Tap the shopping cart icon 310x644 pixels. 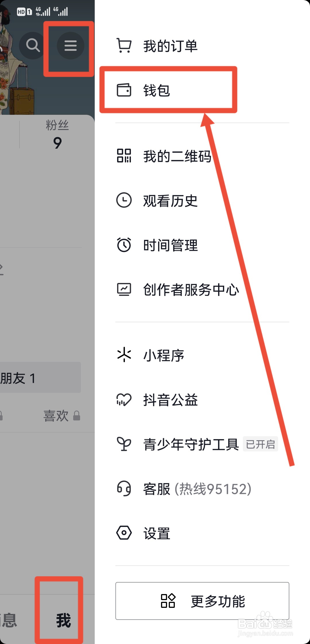(124, 46)
